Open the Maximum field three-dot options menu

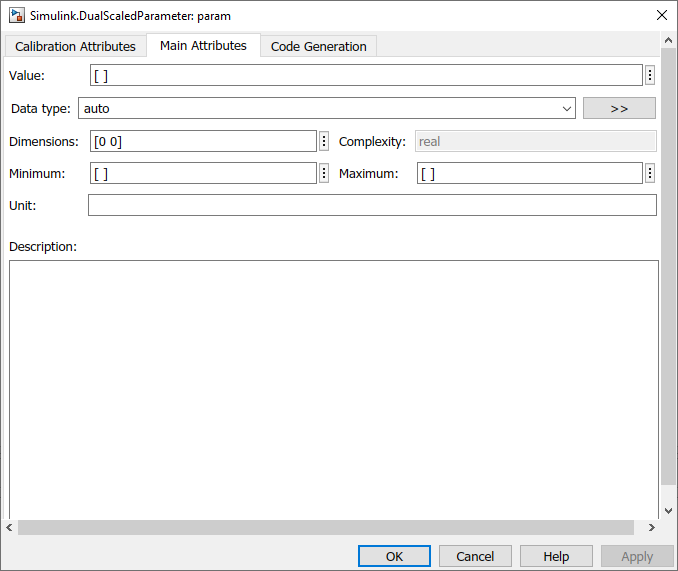[650, 173]
